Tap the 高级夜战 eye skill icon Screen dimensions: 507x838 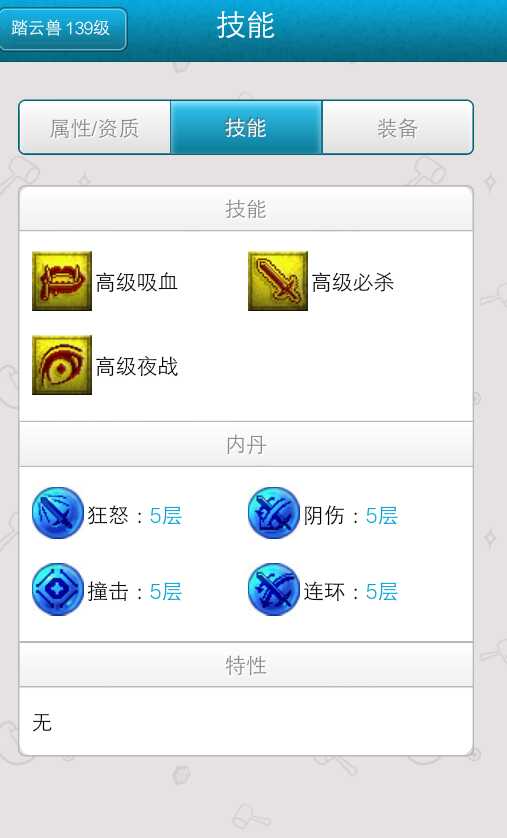(62, 365)
